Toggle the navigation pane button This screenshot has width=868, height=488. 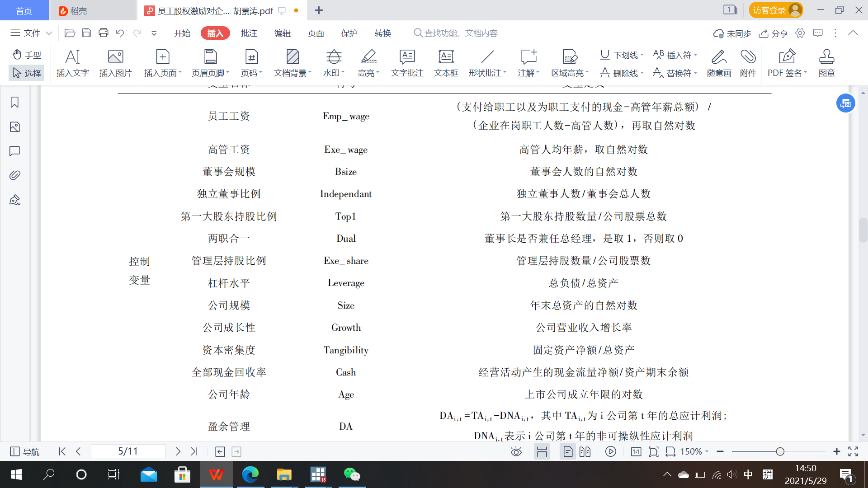tap(25, 451)
